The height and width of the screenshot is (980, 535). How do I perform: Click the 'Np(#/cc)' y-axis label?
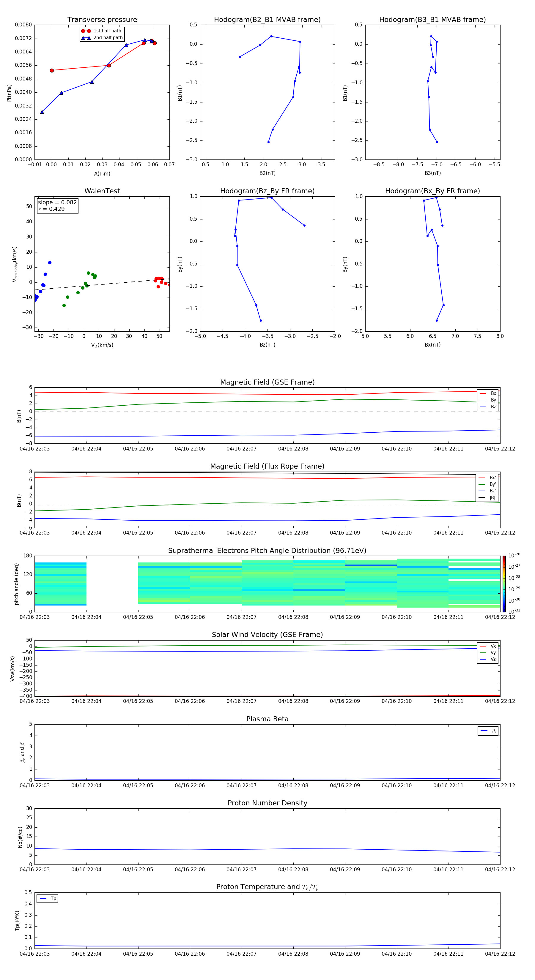click(21, 837)
